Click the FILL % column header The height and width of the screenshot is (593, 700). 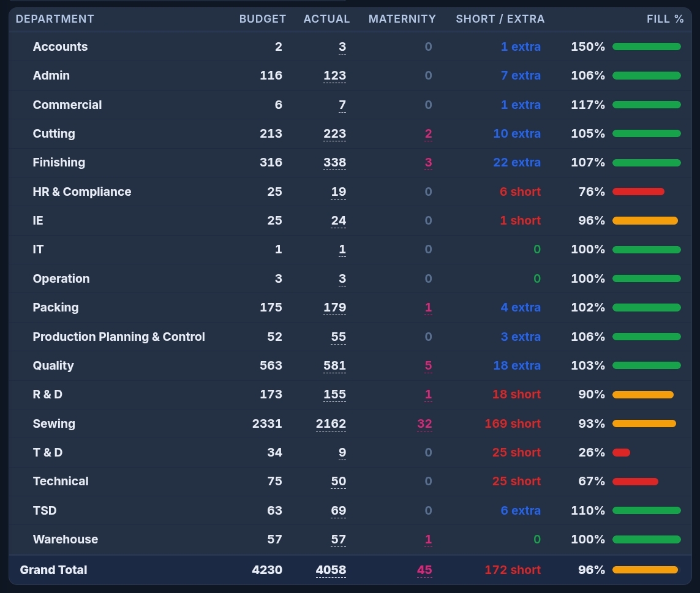pyautogui.click(x=665, y=19)
